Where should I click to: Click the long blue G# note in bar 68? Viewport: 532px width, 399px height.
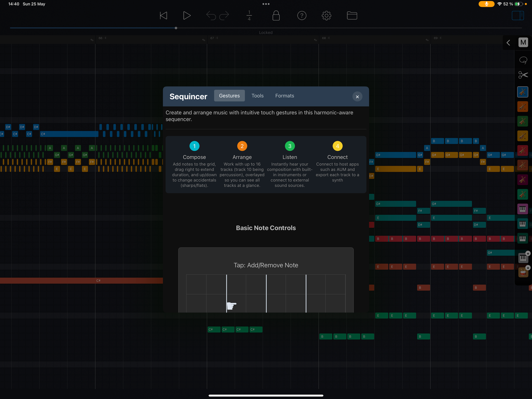coord(395,155)
